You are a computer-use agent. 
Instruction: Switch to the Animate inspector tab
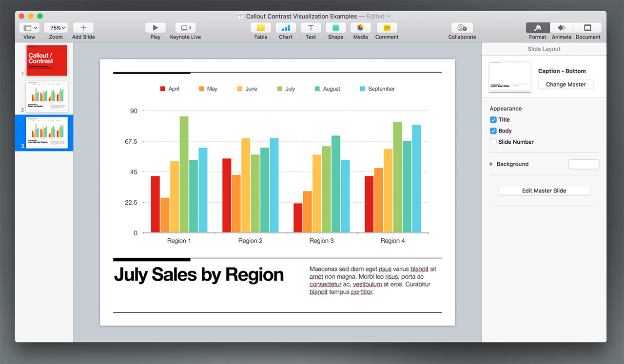coord(562,28)
